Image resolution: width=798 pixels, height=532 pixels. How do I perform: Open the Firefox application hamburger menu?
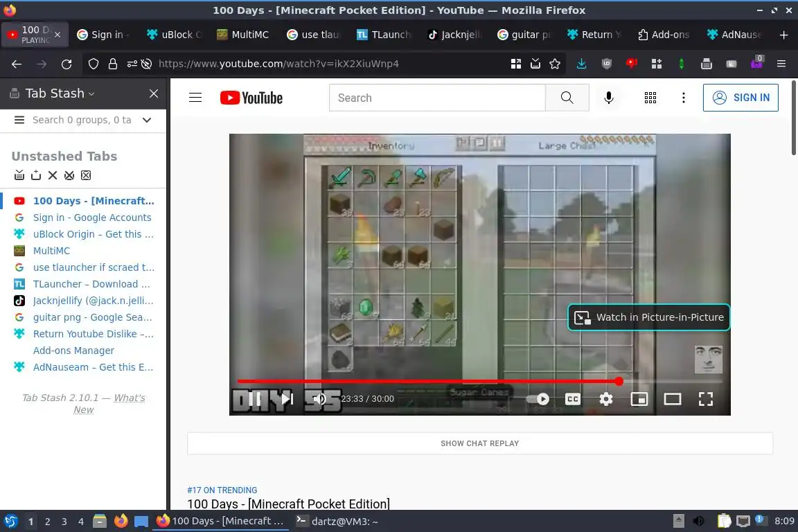tap(781, 64)
